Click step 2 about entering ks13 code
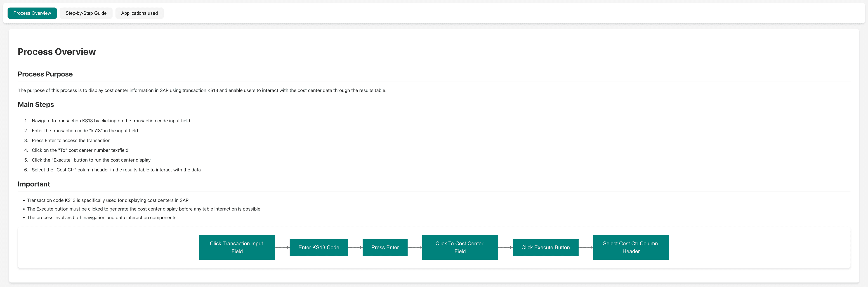The height and width of the screenshot is (287, 868). click(x=85, y=130)
